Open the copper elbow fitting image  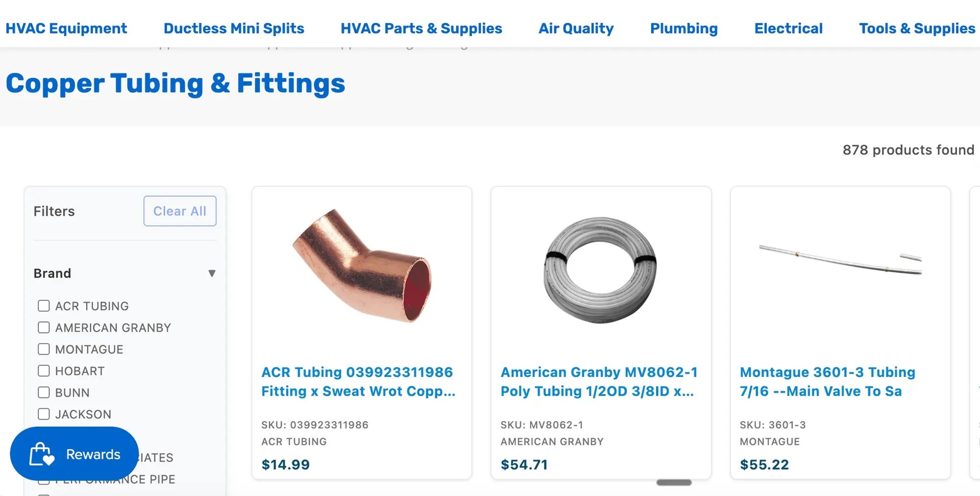(362, 267)
